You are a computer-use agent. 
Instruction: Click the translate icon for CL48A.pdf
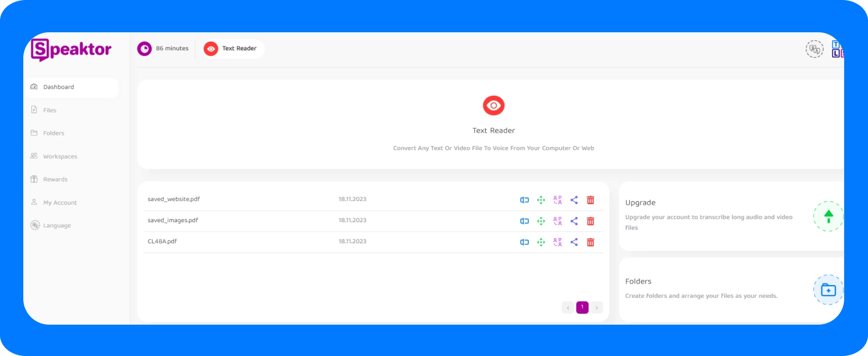[x=557, y=242]
